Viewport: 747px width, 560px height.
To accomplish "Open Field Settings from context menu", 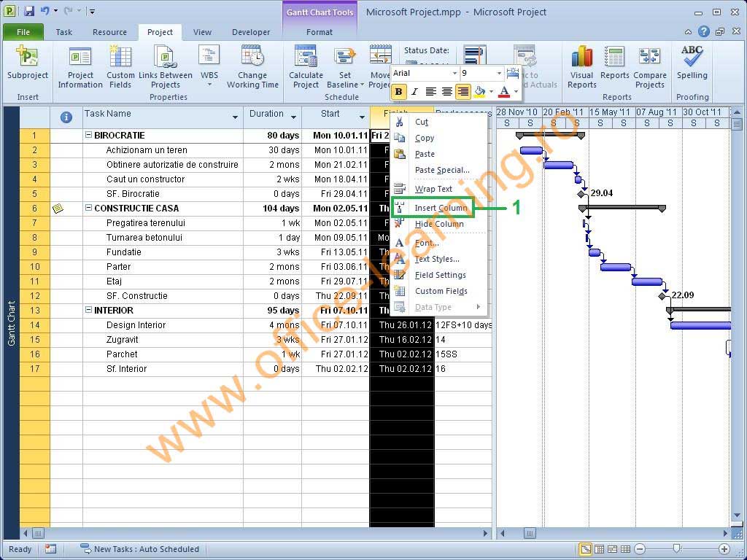I will (x=438, y=275).
